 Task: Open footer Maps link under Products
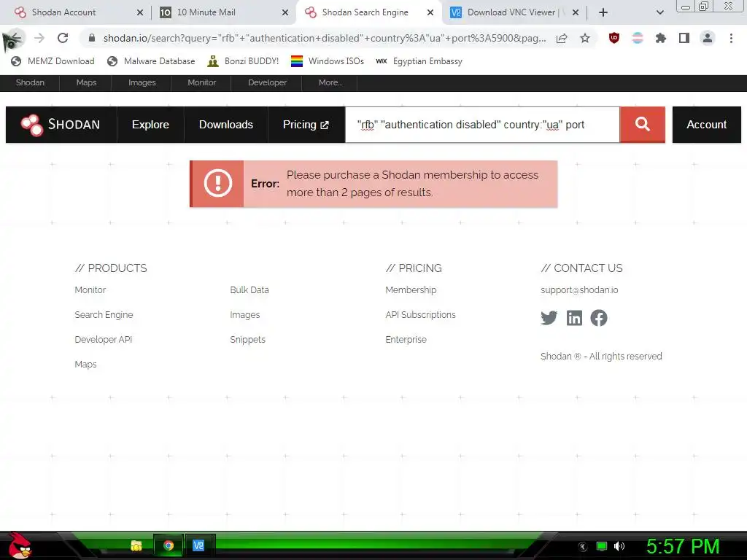coord(86,365)
